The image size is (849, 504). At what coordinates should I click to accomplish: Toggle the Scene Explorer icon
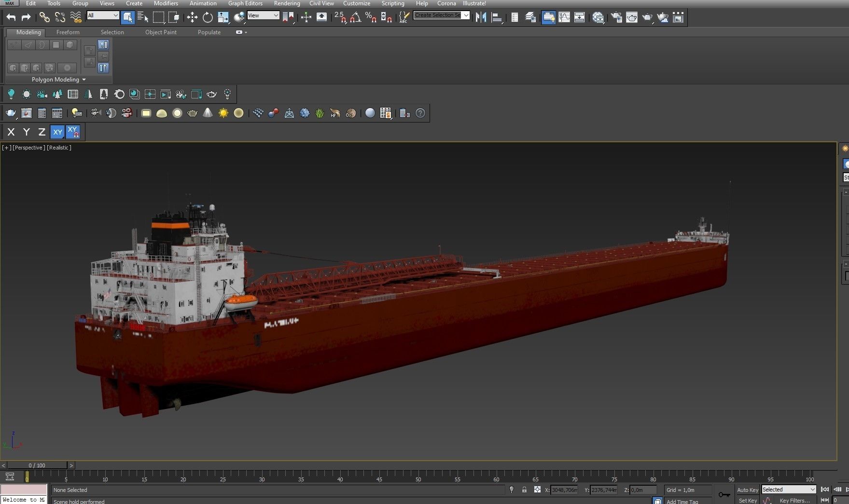pyautogui.click(x=515, y=17)
